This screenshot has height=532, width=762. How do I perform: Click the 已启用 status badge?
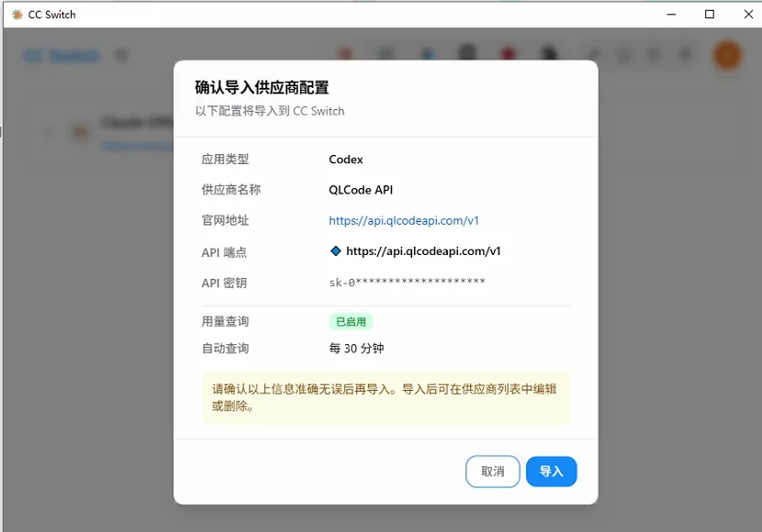pos(351,321)
